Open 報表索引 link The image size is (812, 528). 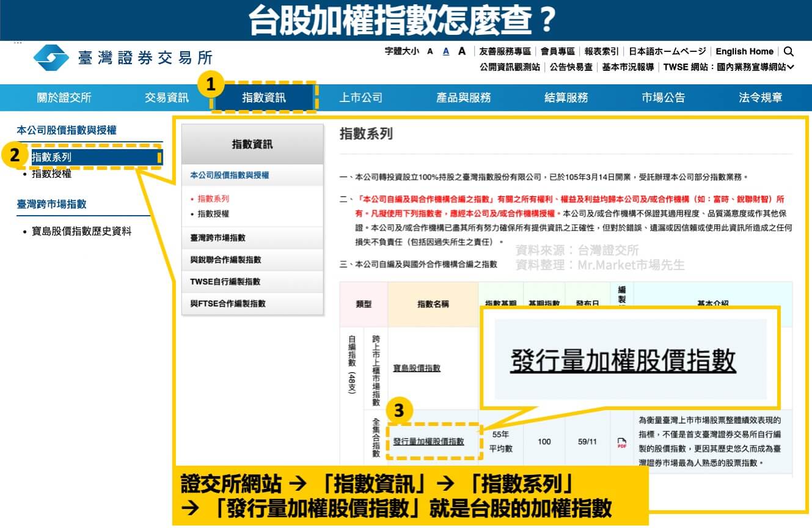pyautogui.click(x=601, y=51)
